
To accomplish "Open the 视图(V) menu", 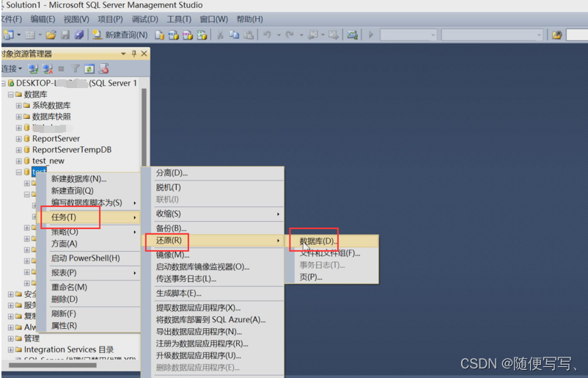I will (x=76, y=19).
